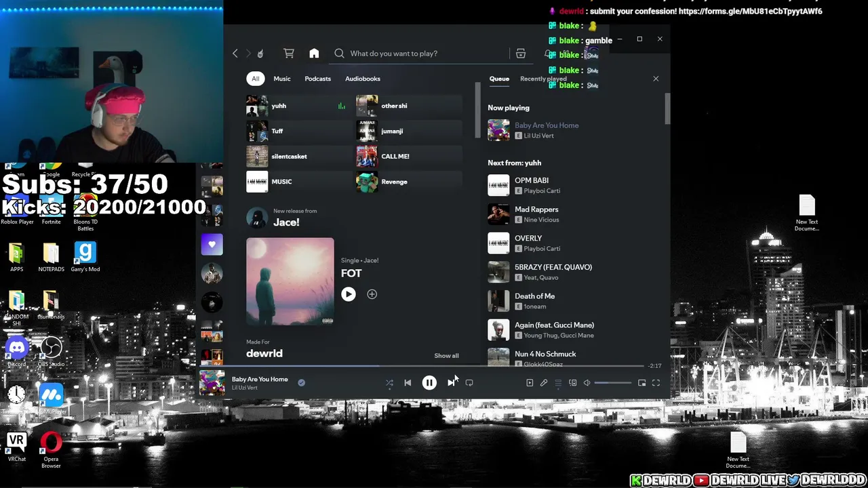Select Again (feat. Gucci Mane) in queue

pyautogui.click(x=574, y=330)
